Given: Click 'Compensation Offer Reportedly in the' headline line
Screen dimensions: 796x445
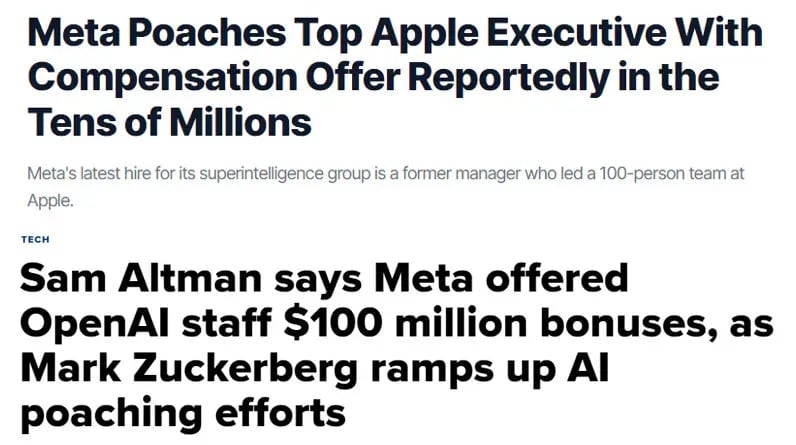Looking at the screenshot, I should [x=374, y=78].
